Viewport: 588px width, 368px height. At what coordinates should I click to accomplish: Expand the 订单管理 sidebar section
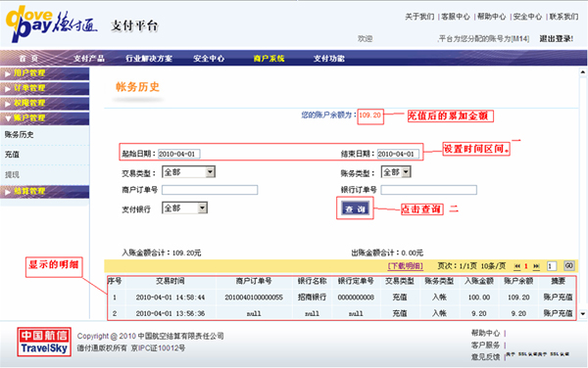coord(45,88)
